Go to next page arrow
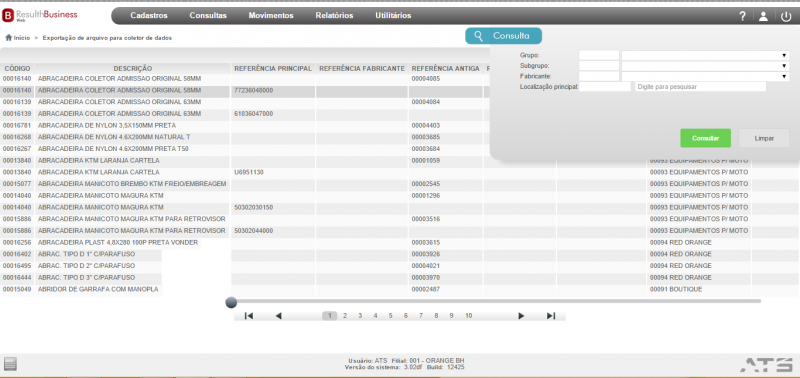The height and width of the screenshot is (378, 800). [x=521, y=316]
